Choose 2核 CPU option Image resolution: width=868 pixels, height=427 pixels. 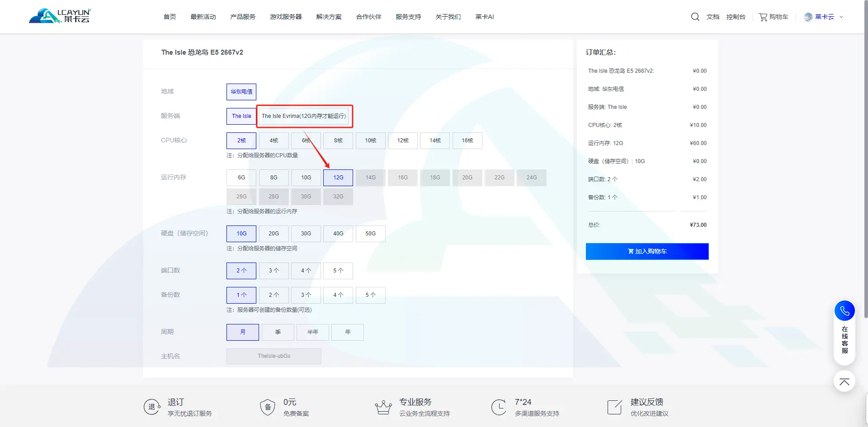[241, 141]
